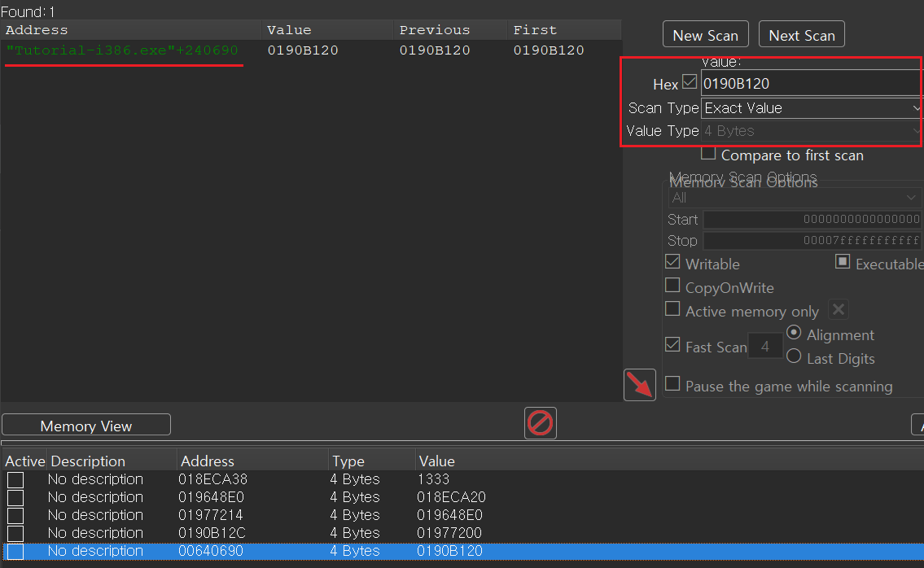The height and width of the screenshot is (568, 924).
Task: Enable the CopyOnWrite checkbox
Action: tap(672, 286)
